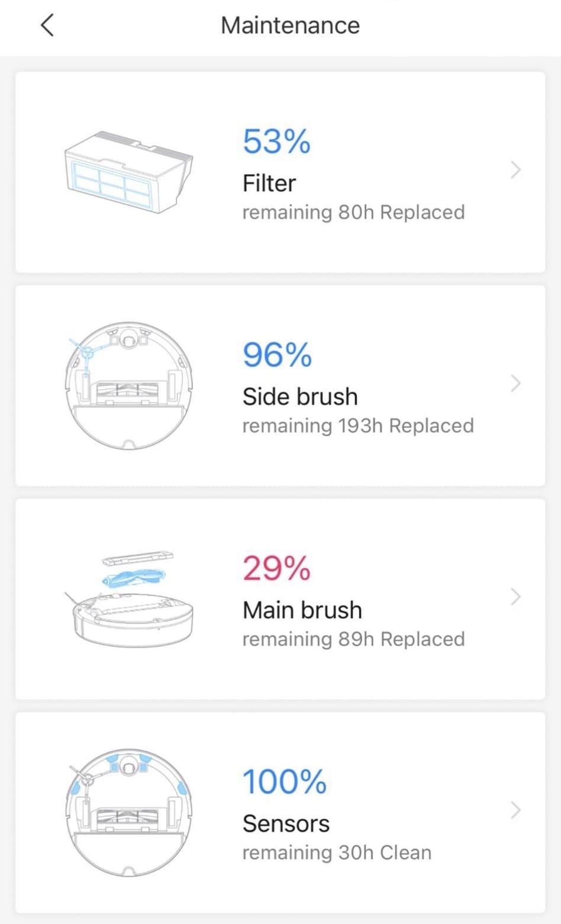Tap the filter cartridge illustration
The height and width of the screenshot is (924, 561).
click(x=128, y=172)
